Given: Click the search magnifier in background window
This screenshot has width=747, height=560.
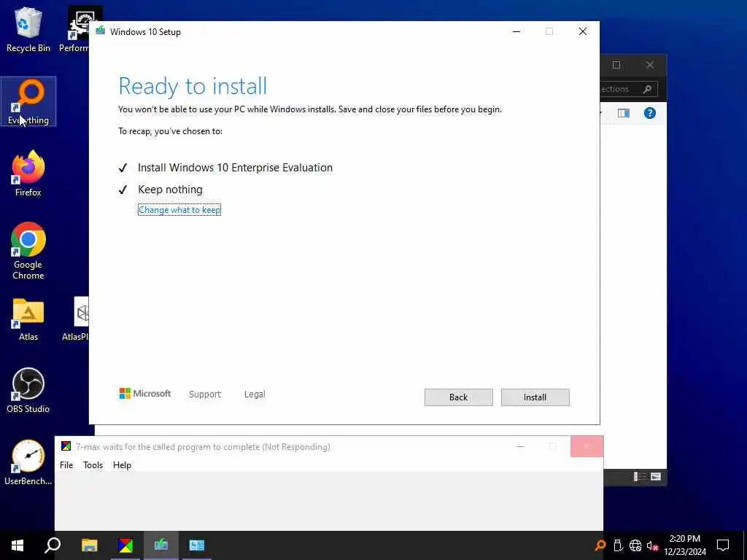Looking at the screenshot, I should (x=647, y=89).
